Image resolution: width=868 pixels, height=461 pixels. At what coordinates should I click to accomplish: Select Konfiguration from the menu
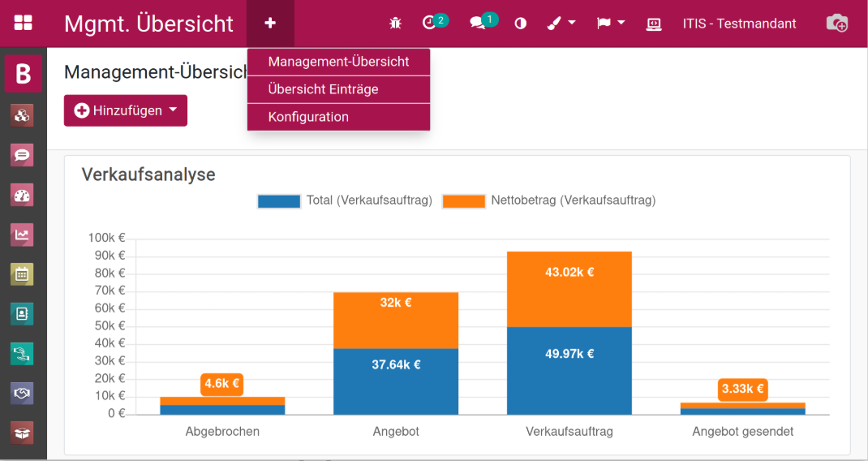(x=308, y=117)
